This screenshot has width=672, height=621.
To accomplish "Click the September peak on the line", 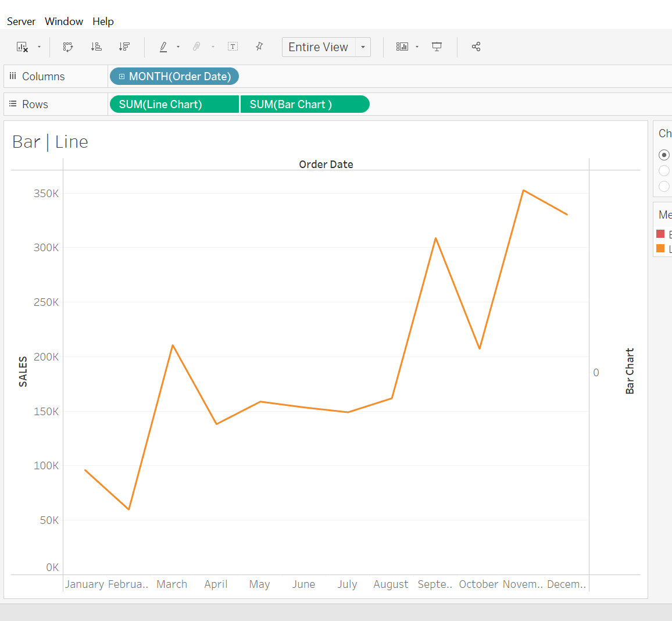I will pos(436,238).
